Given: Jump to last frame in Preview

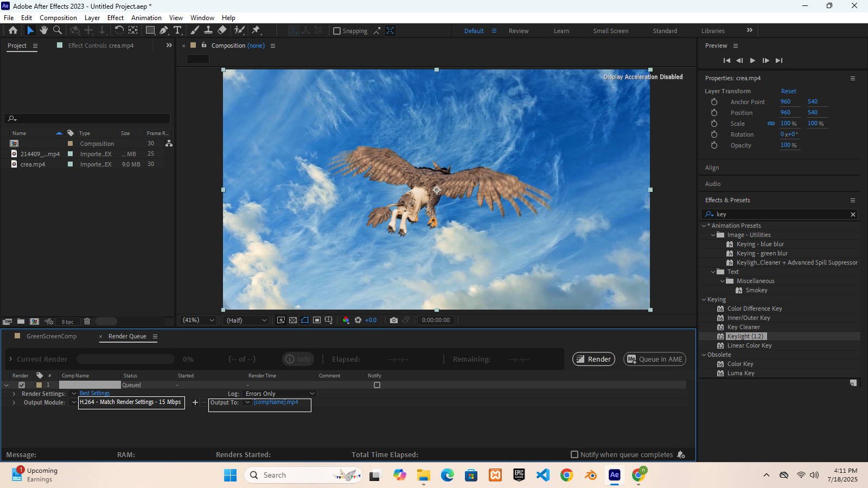Looking at the screenshot, I should [x=779, y=60].
